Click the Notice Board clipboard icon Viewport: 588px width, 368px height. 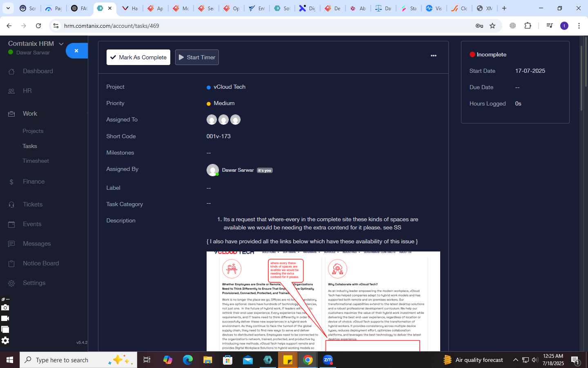(x=11, y=264)
